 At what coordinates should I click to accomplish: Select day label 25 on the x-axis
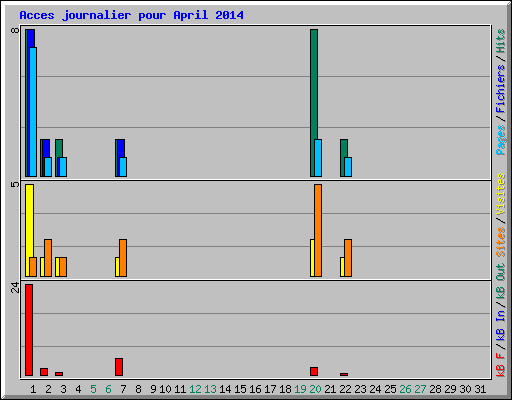point(390,389)
